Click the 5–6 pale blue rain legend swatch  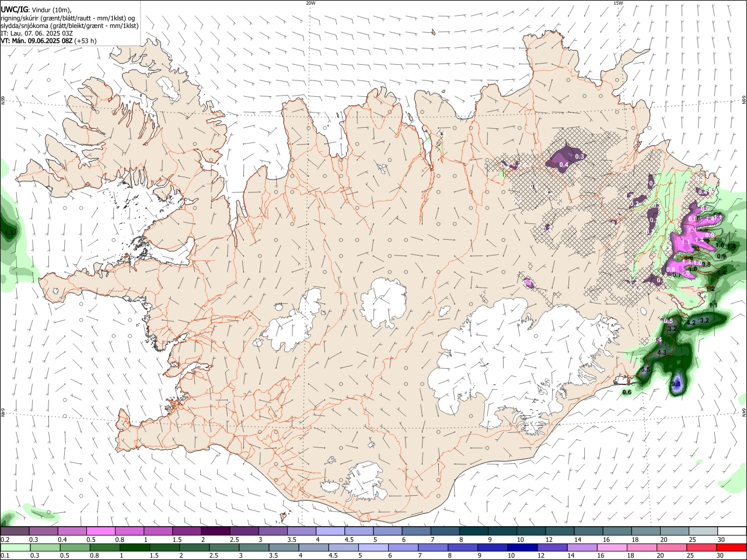coord(373,547)
